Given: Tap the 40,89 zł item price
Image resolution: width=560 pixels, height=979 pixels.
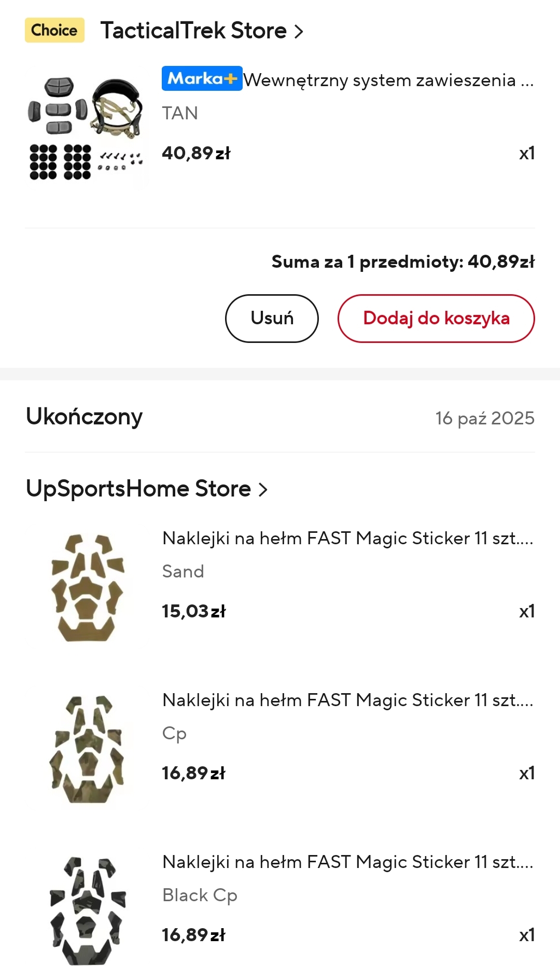Looking at the screenshot, I should pos(196,153).
